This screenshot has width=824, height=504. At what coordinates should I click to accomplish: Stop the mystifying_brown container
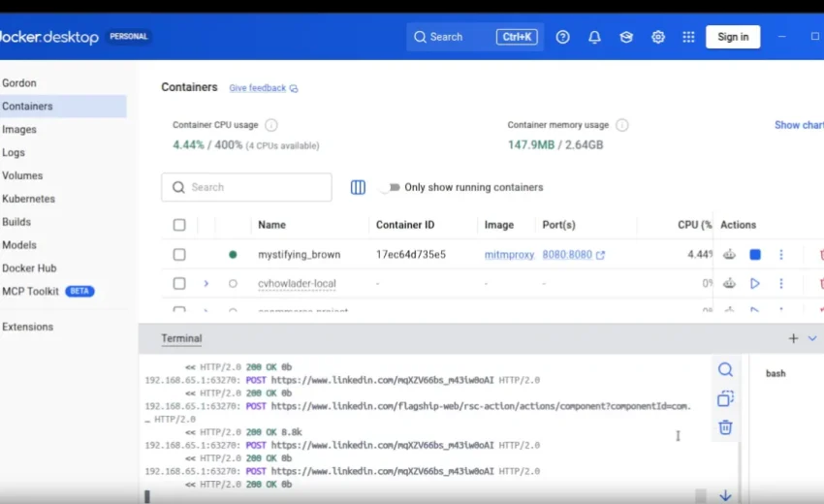754,254
